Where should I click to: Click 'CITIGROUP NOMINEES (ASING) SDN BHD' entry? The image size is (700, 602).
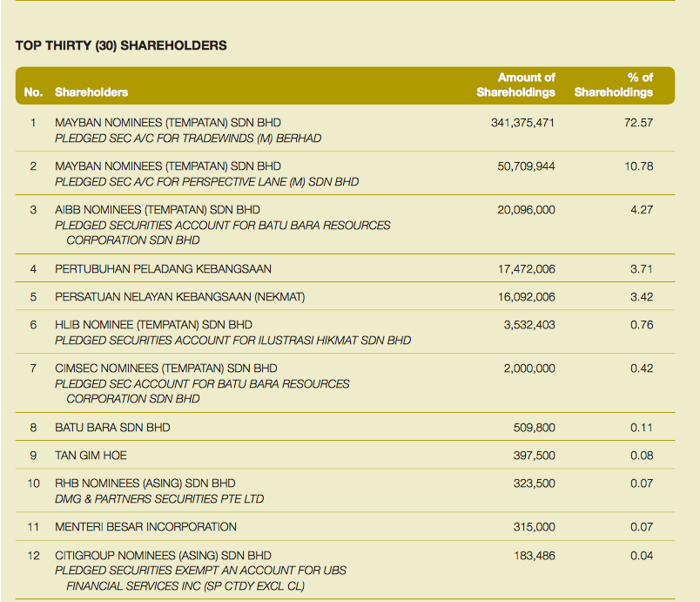[163, 555]
